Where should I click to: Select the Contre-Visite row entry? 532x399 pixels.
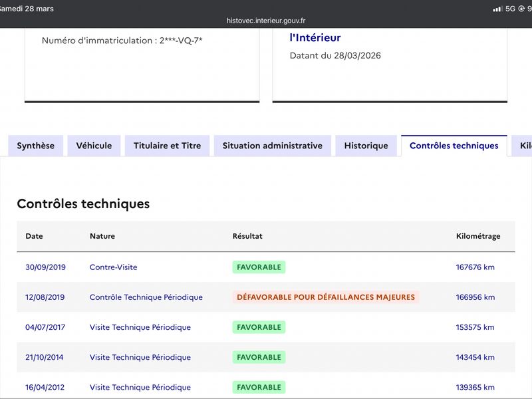click(x=113, y=267)
